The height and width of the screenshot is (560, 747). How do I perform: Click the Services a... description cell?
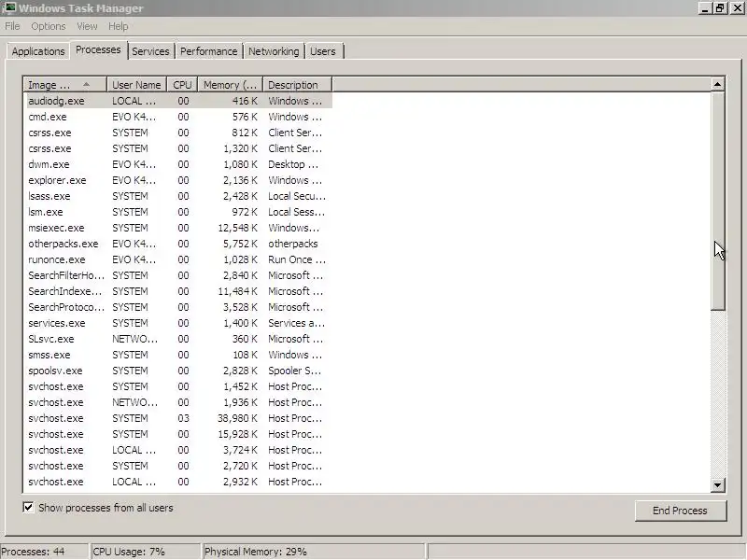click(296, 323)
